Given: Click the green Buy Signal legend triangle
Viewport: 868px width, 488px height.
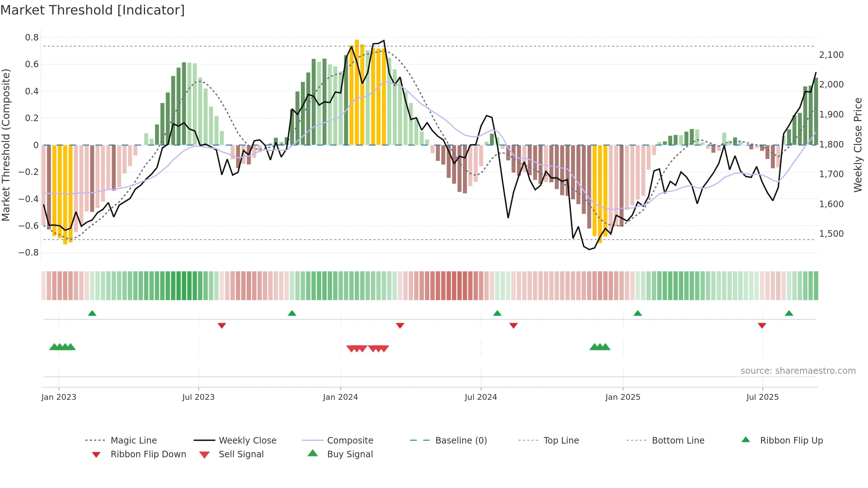Looking at the screenshot, I should (x=313, y=453).
